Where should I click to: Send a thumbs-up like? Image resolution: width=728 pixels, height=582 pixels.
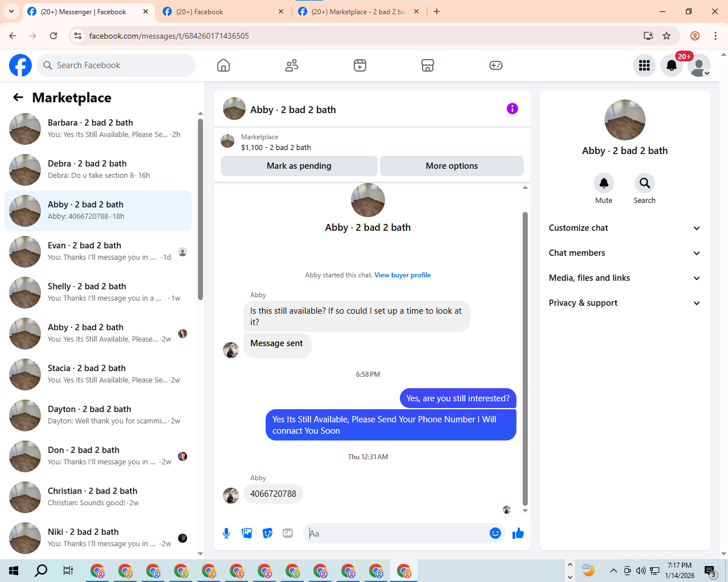[x=518, y=533]
